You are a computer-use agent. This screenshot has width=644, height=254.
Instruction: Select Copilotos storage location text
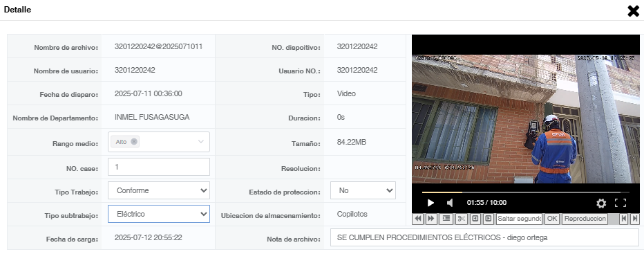pos(352,214)
